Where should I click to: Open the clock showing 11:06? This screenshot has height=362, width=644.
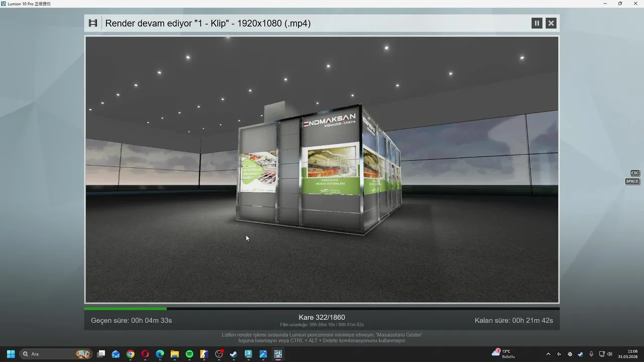point(628,354)
